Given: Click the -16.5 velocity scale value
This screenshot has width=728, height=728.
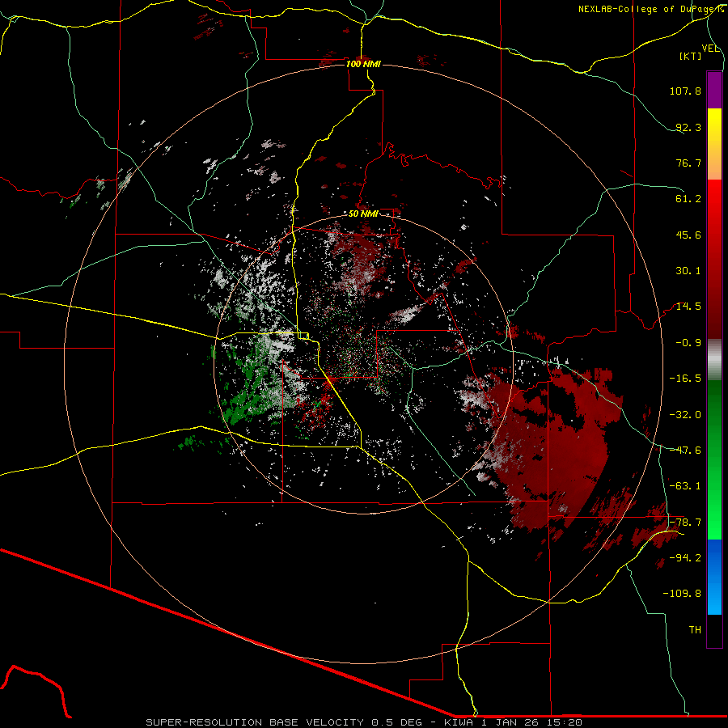Looking at the screenshot, I should coord(685,379).
